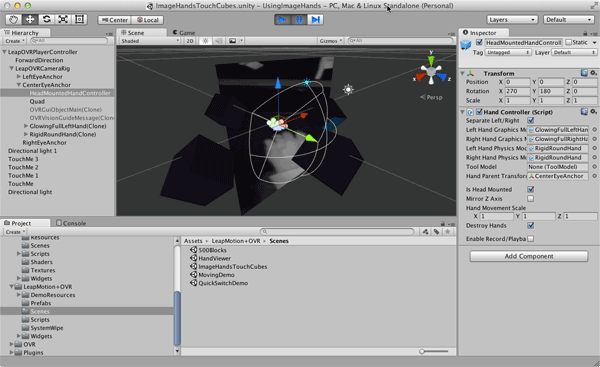The image size is (600, 367).
Task: Click Hand Controller help book icon
Action: click(x=584, y=112)
